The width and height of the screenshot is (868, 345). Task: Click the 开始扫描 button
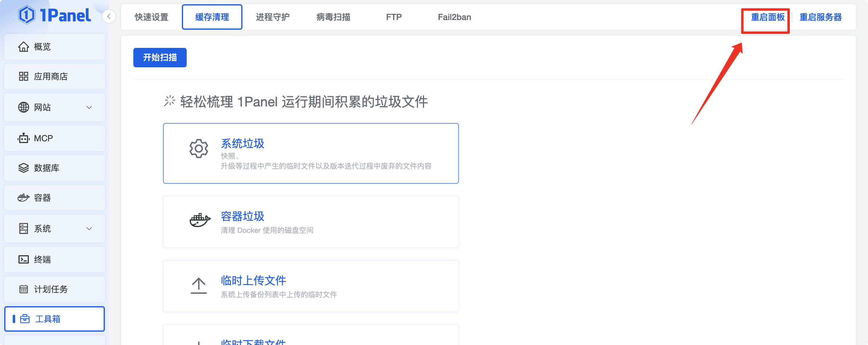(160, 58)
